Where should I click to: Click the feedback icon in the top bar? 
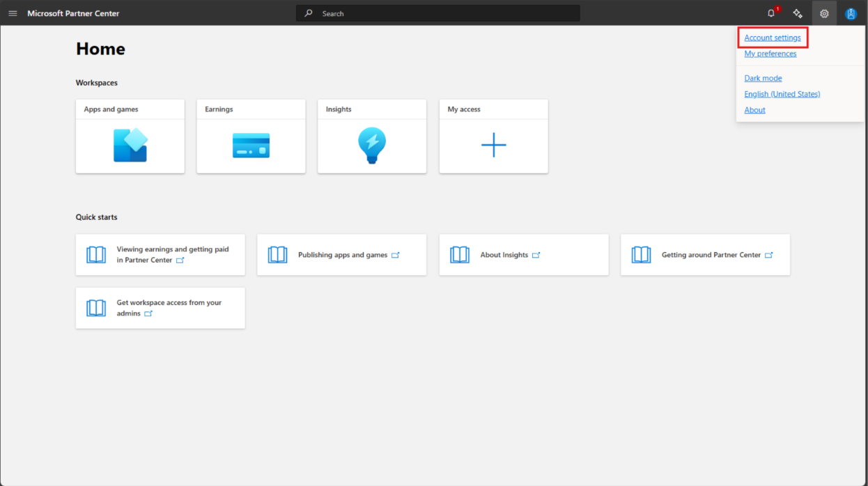tap(797, 13)
